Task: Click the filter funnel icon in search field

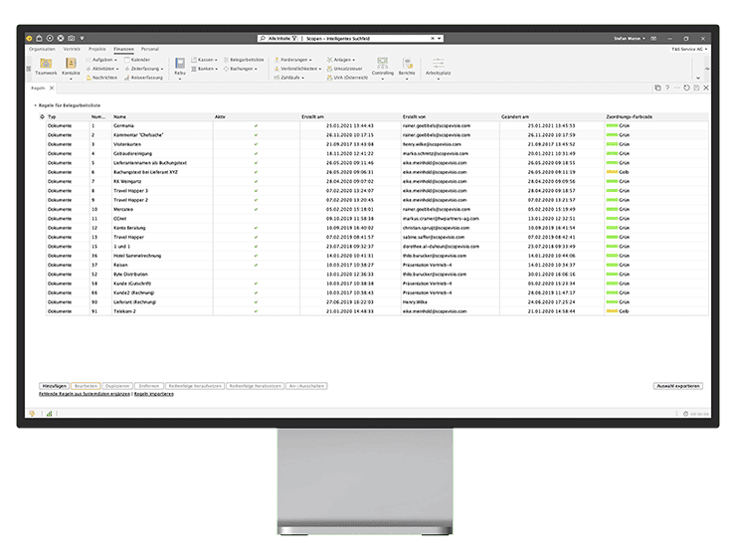Action: tap(294, 39)
